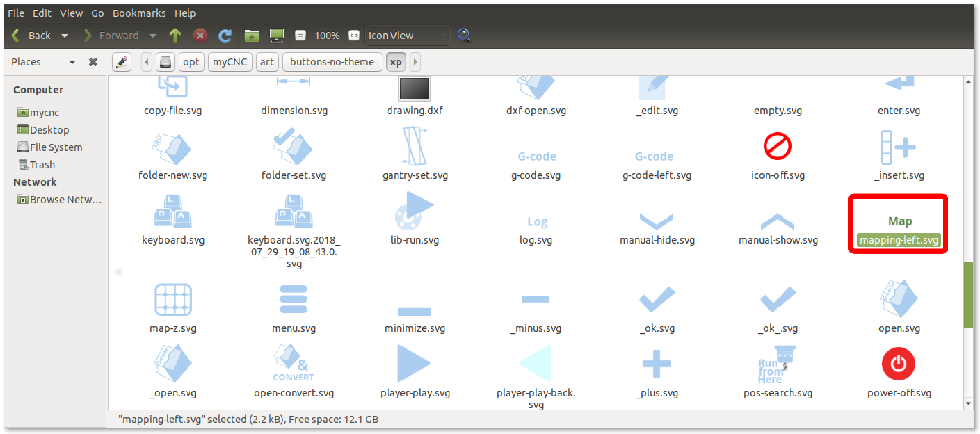Screen dimensions: 980x434
Task: Close the Places side pane
Action: click(93, 61)
